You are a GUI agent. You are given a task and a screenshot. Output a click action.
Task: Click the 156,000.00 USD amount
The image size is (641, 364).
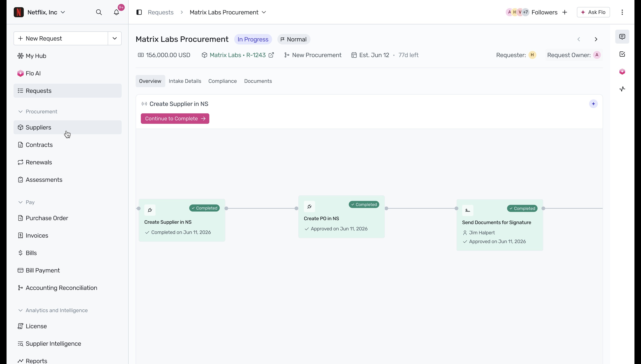tap(168, 55)
